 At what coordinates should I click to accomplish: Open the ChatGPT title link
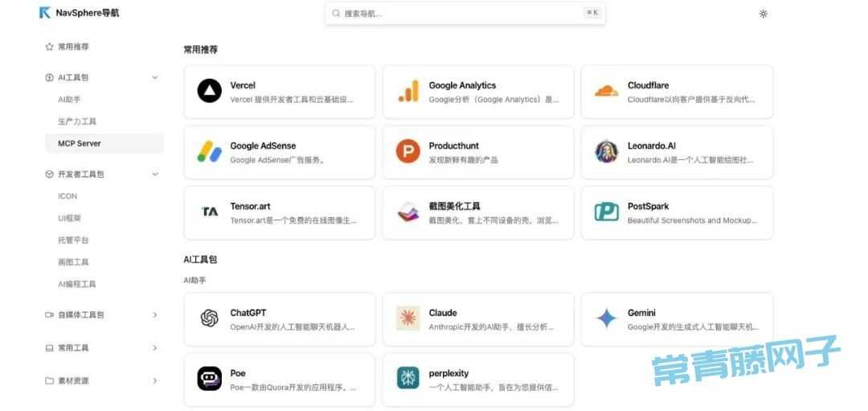[x=248, y=313]
